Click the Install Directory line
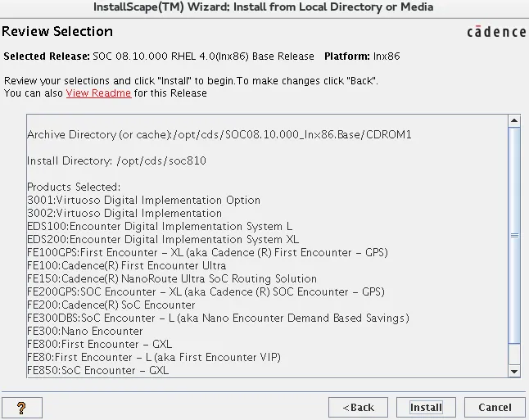 point(116,160)
